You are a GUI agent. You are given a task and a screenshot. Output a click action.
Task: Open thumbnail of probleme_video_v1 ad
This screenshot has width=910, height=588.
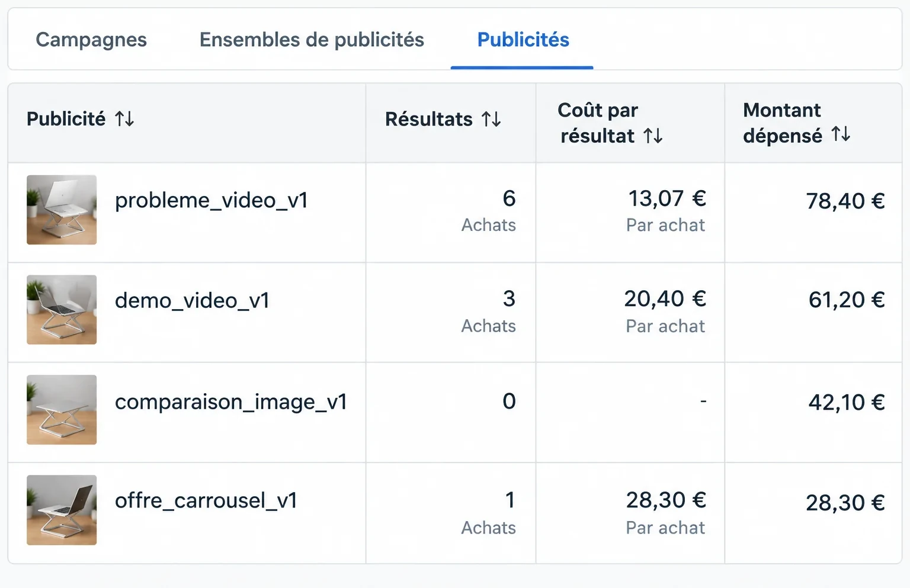(x=62, y=210)
